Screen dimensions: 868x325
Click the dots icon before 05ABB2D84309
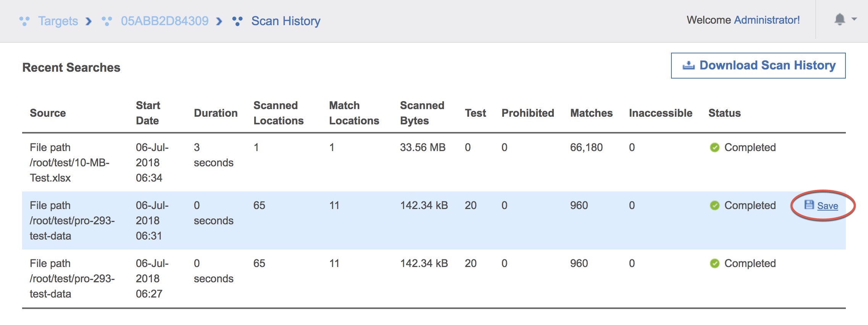(x=107, y=21)
